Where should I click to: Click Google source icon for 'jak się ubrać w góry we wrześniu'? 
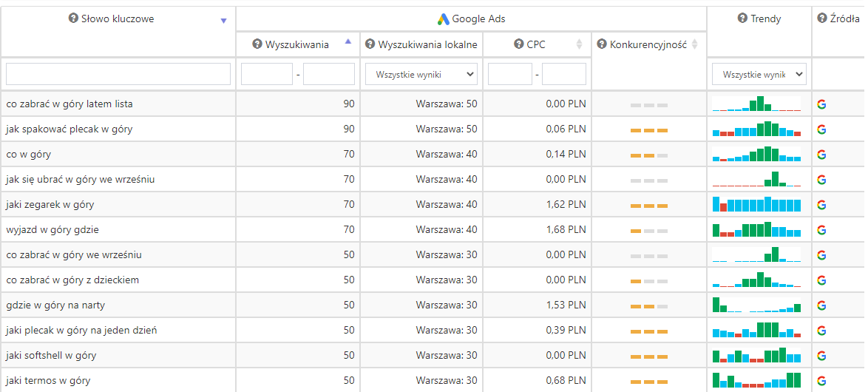pos(821,180)
